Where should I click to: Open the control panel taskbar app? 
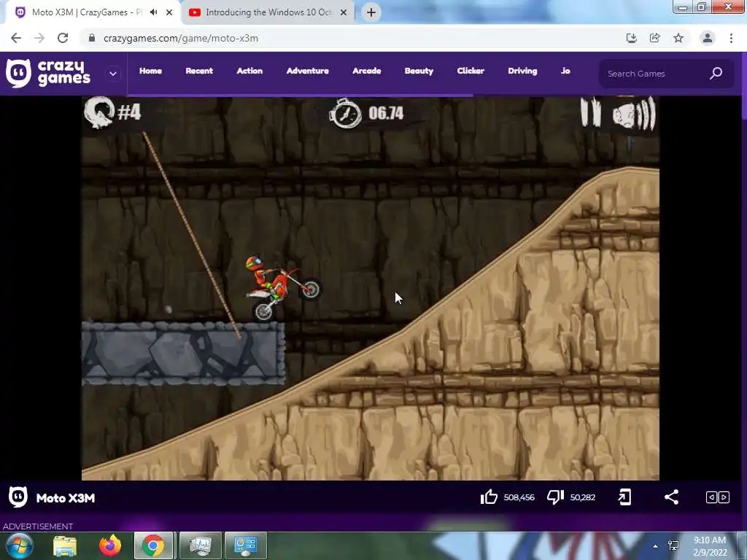245,545
